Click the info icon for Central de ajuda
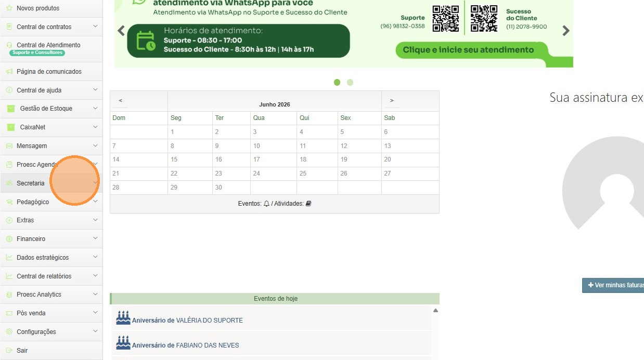Screen dimensions: 644x360 (9, 90)
